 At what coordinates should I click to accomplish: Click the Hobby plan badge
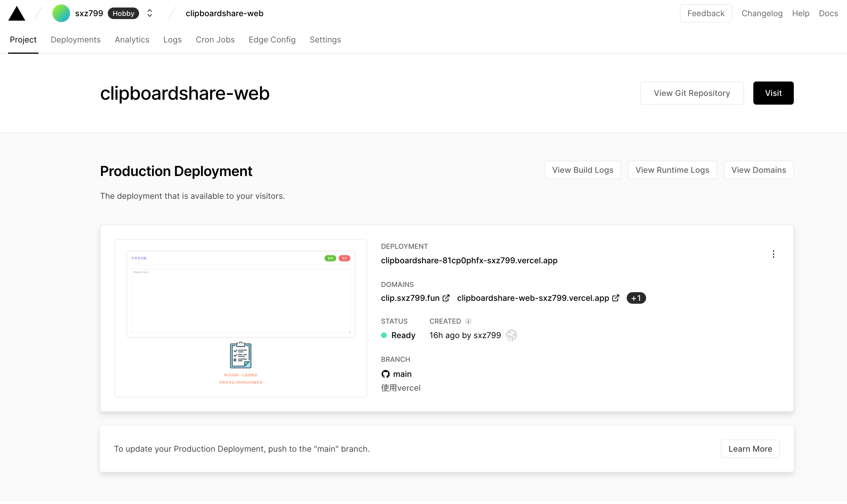point(123,13)
